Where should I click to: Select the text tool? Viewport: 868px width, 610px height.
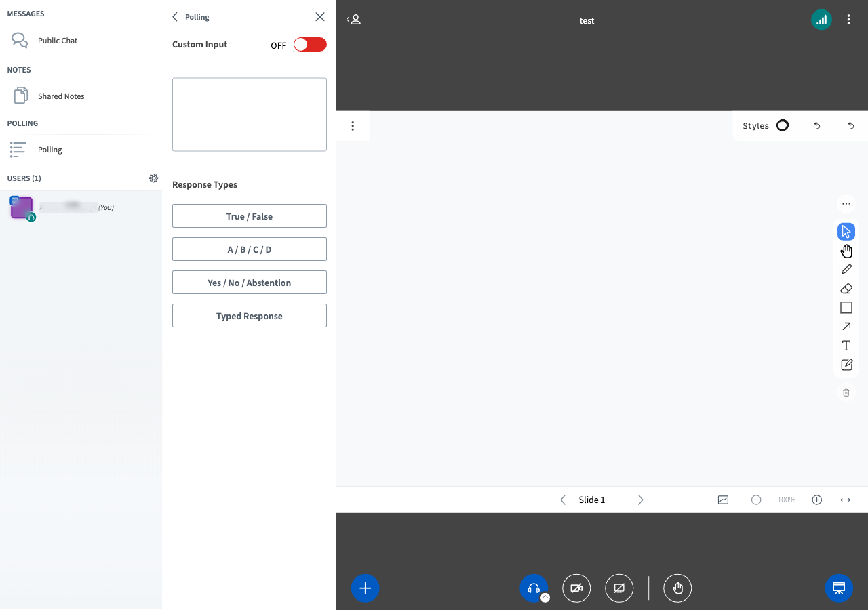846,346
